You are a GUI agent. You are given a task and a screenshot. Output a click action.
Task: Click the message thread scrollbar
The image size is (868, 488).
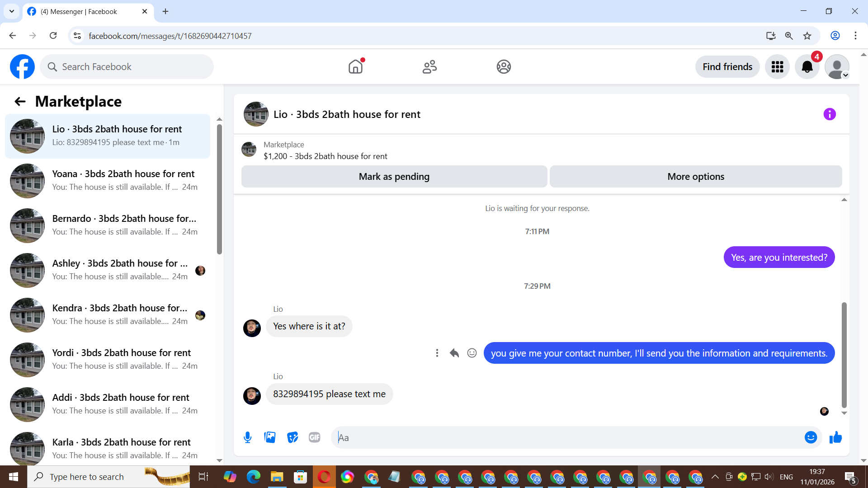pyautogui.click(x=844, y=355)
